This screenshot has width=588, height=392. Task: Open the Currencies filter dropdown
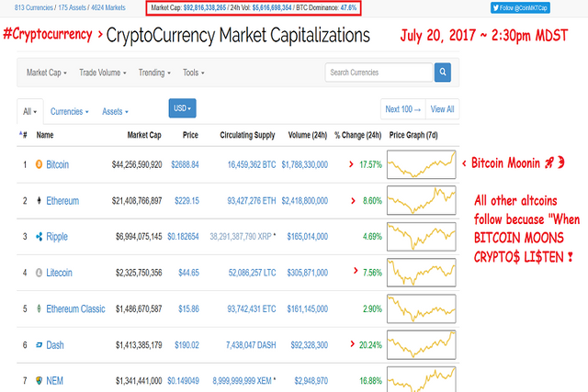point(70,112)
